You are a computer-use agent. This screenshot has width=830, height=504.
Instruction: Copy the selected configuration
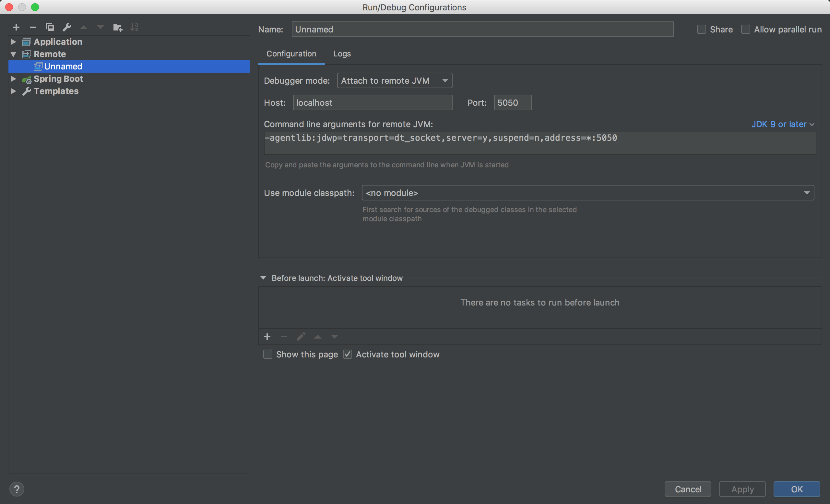tap(50, 27)
